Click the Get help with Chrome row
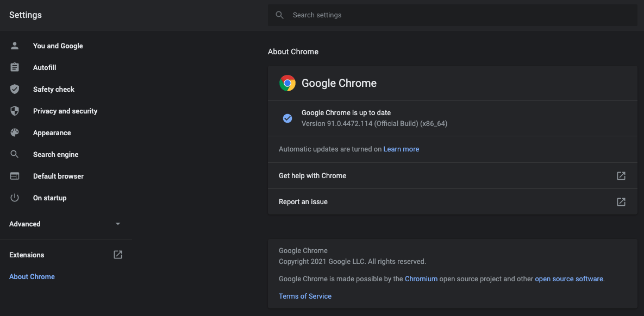644x316 pixels. tap(453, 176)
